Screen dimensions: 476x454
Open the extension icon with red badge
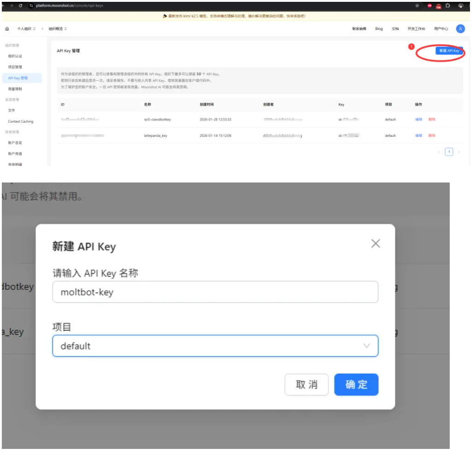pos(438,6)
